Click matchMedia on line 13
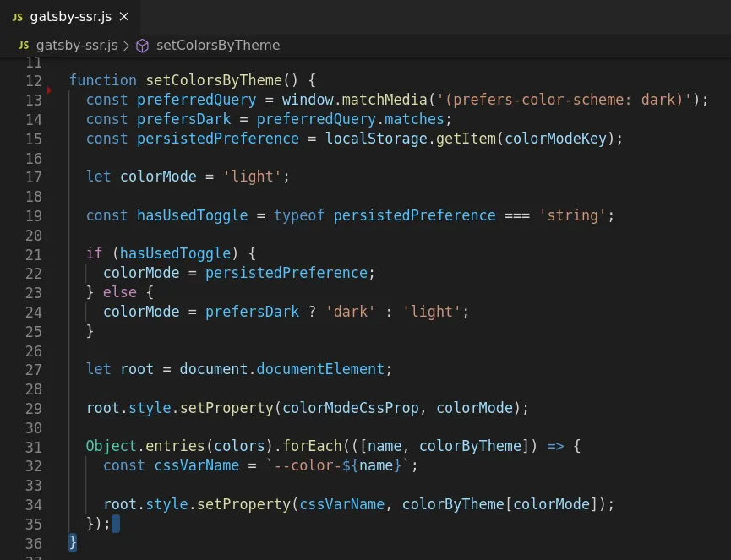731x560 pixels. tap(385, 100)
